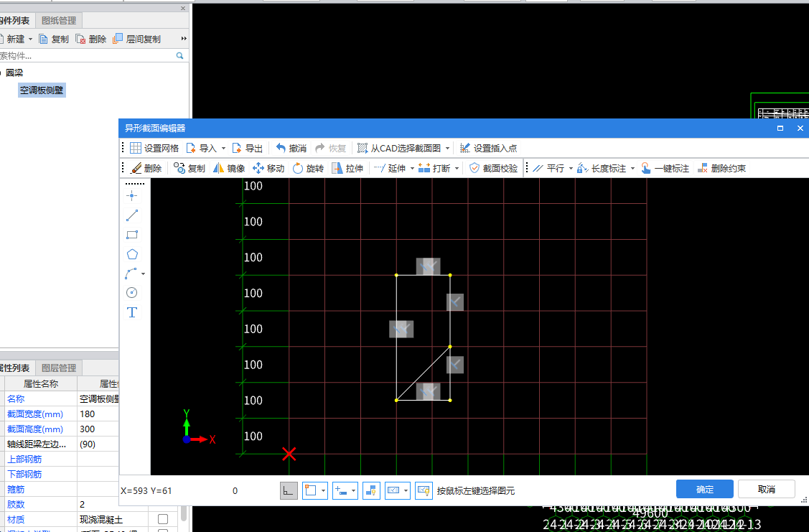Switch to the 构件列表 tab
Viewport: 809px width, 532px height.
[x=14, y=21]
